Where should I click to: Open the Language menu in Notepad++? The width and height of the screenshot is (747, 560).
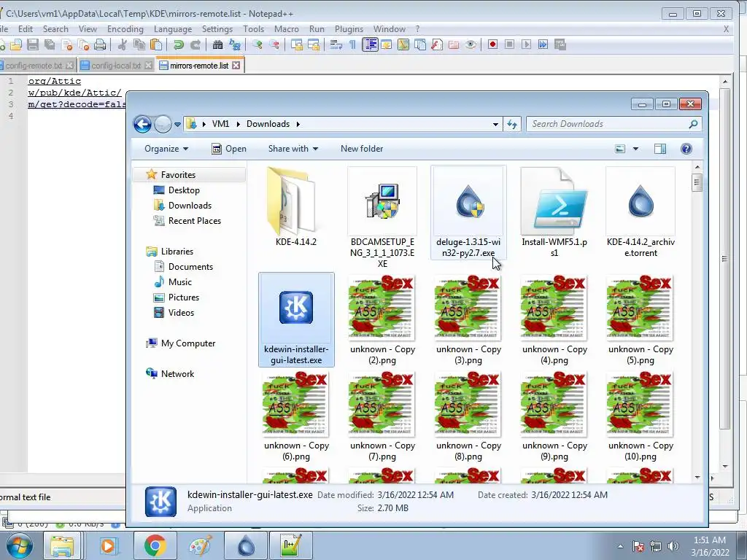(172, 29)
